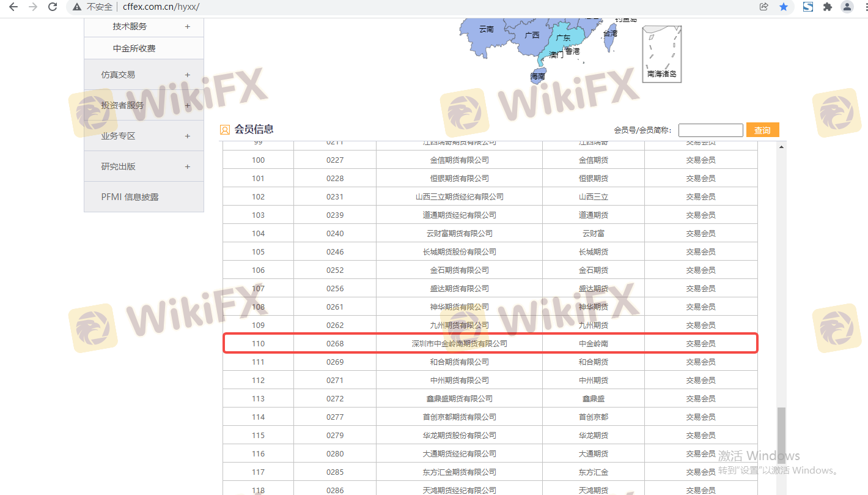Open the Extensions puzzle piece icon

click(x=828, y=7)
